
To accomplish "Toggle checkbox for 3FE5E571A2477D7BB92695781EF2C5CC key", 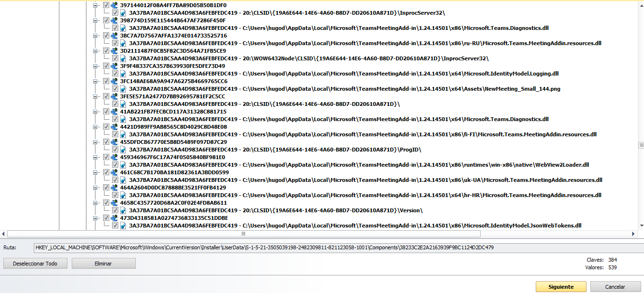I will coord(106,96).
